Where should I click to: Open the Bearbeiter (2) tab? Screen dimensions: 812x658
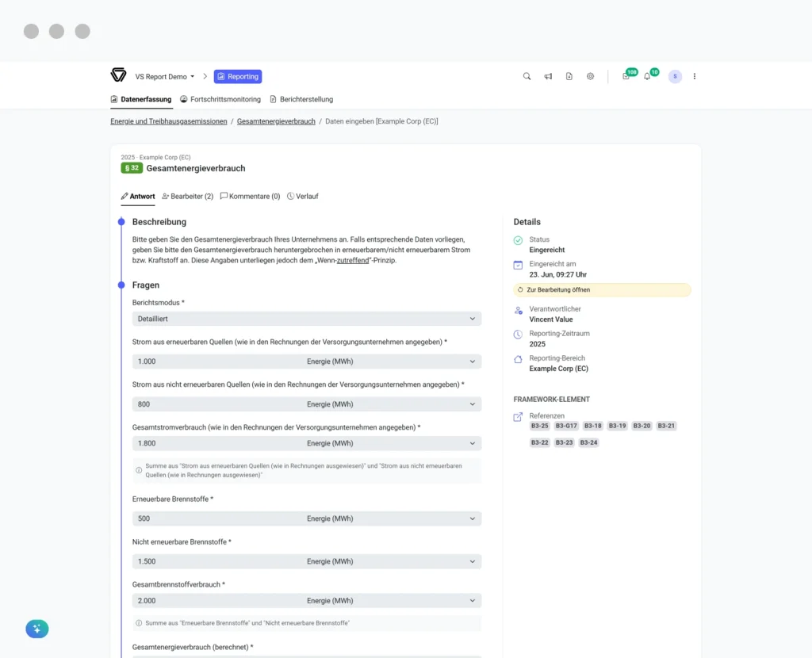point(187,197)
